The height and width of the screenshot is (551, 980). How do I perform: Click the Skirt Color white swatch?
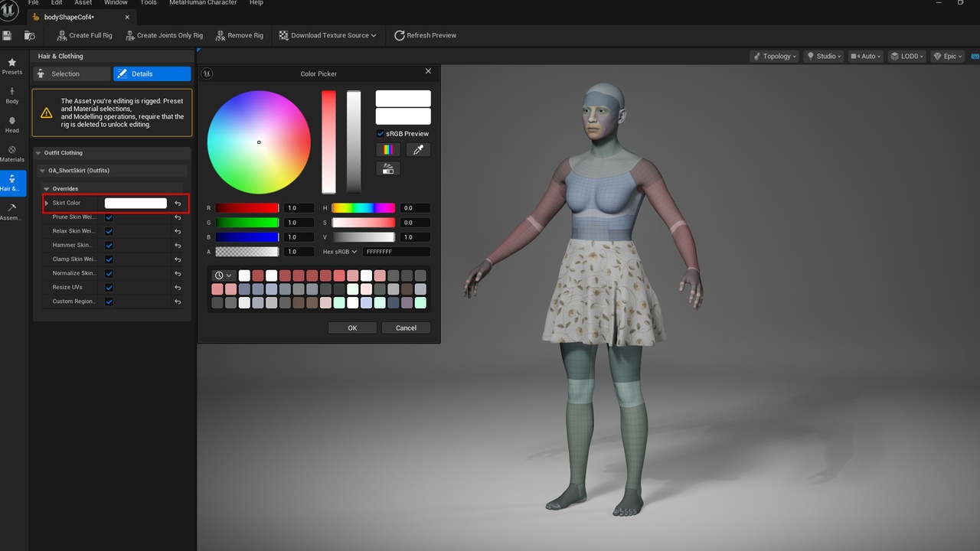point(136,203)
